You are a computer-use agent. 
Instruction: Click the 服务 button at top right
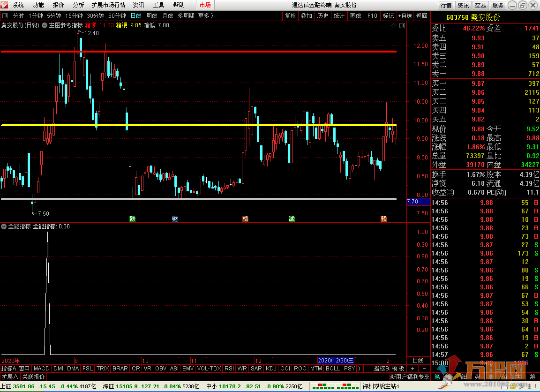(498, 5)
